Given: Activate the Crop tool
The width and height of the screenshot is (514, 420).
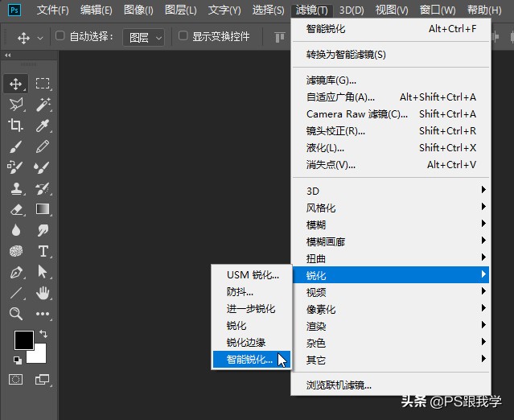Looking at the screenshot, I should [16, 126].
